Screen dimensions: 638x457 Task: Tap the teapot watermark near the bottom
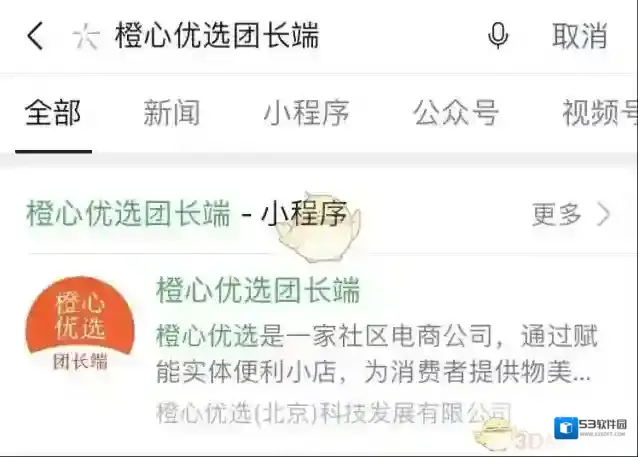coord(494,435)
